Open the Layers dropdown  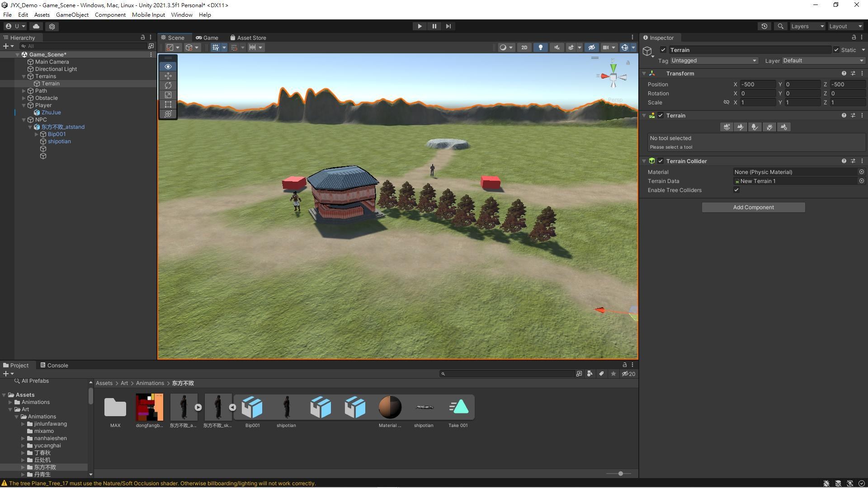[x=807, y=26]
